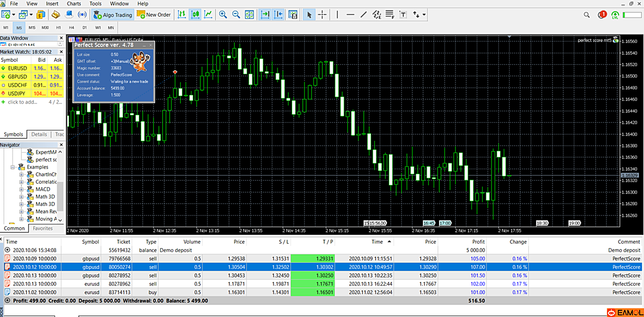Open the Tools menu
This screenshot has height=317, width=644.
point(95,4)
